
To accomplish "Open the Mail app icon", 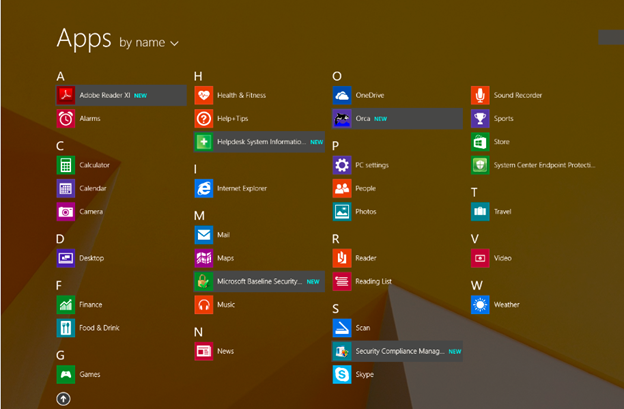I will click(204, 235).
